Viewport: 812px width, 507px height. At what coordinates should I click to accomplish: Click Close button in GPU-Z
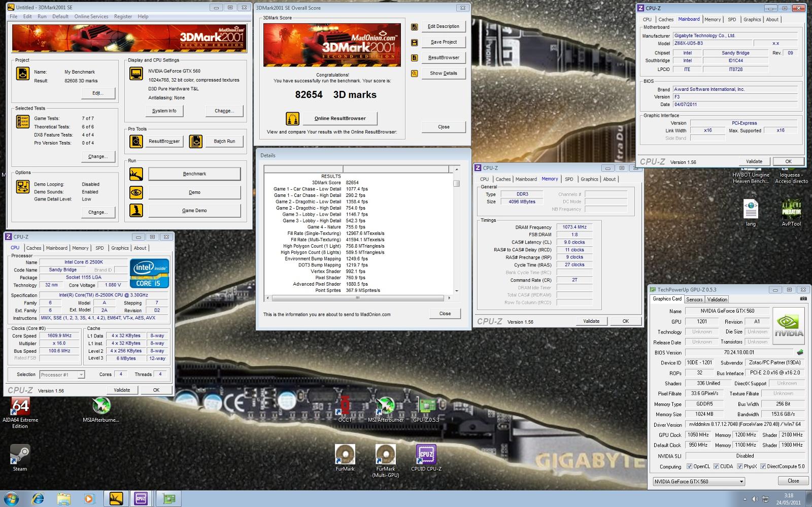793,481
